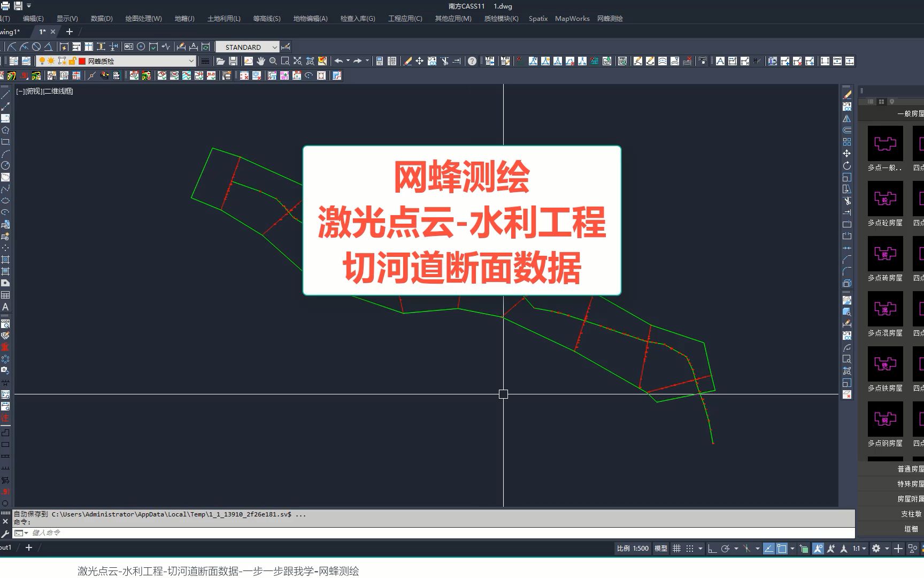The image size is (924, 578).
Task: Open the 工程应用(C) menu
Action: 405,18
